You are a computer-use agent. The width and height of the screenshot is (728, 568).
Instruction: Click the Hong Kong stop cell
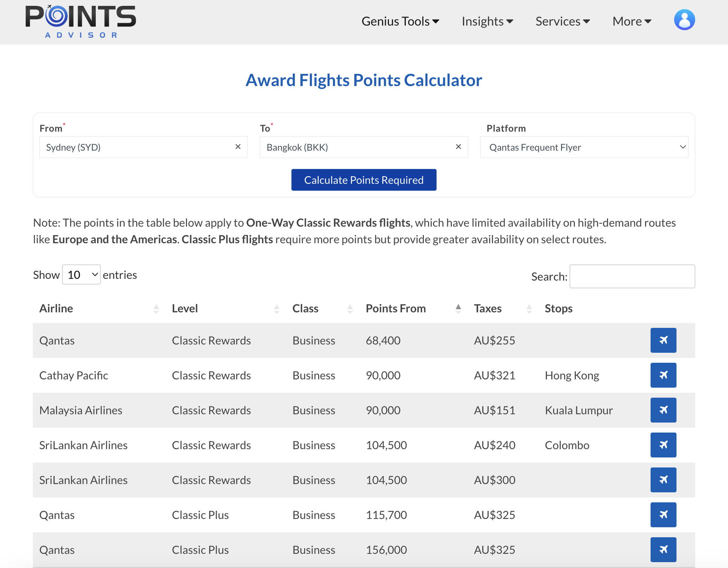point(572,375)
